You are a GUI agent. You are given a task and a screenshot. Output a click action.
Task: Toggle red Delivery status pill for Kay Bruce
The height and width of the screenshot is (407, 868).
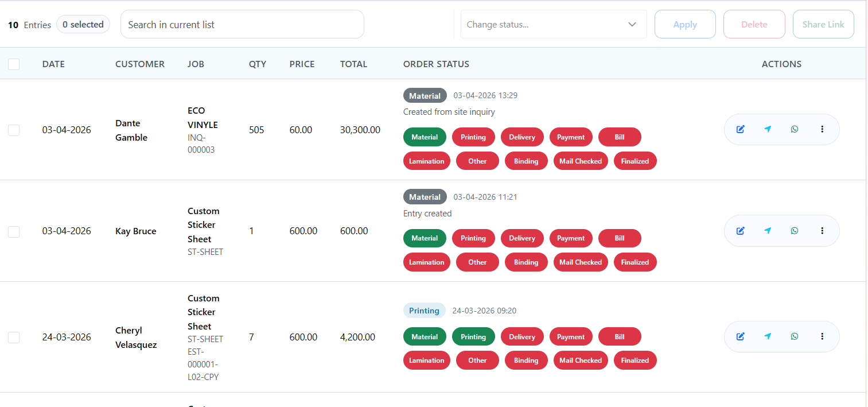pos(521,238)
